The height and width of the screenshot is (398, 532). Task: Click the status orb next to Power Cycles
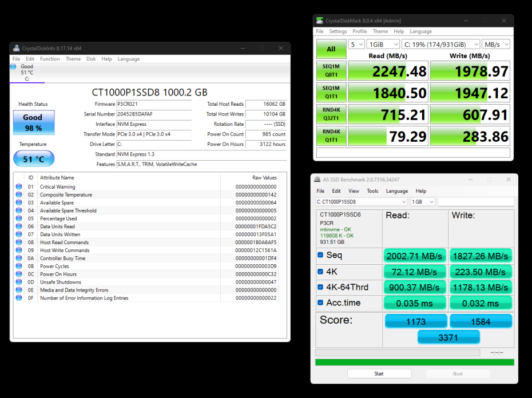(x=19, y=266)
